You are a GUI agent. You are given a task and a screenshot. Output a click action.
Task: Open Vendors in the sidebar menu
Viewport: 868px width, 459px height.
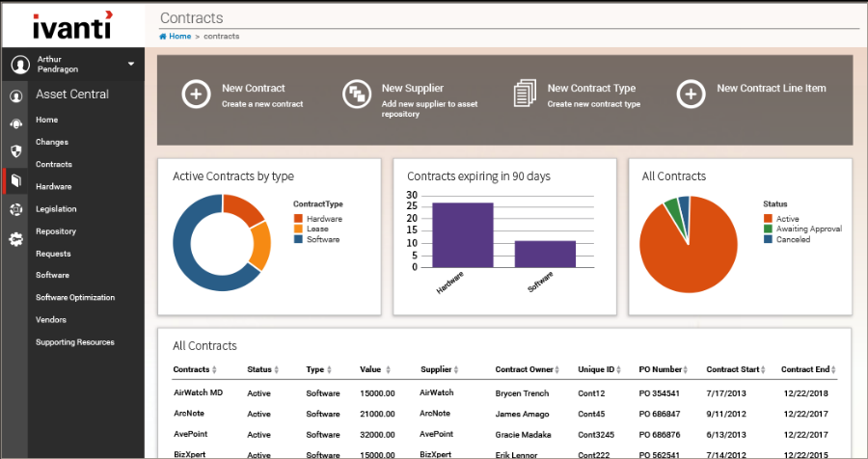click(51, 320)
